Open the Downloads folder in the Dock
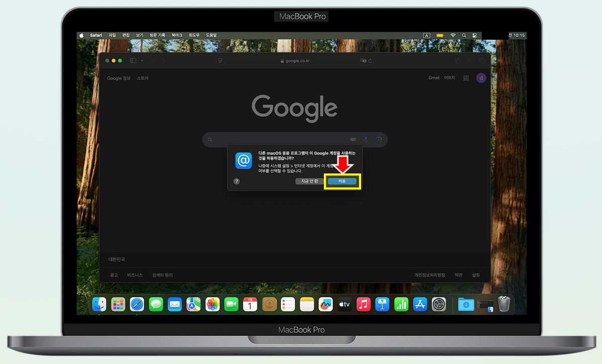This screenshot has width=602, height=364. click(x=466, y=305)
